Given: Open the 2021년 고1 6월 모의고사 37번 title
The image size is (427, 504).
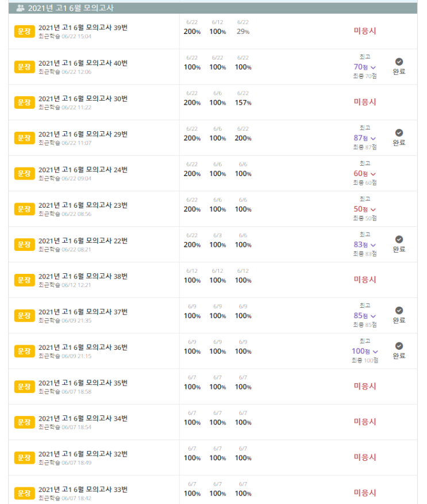Looking at the screenshot, I should pyautogui.click(x=83, y=311).
